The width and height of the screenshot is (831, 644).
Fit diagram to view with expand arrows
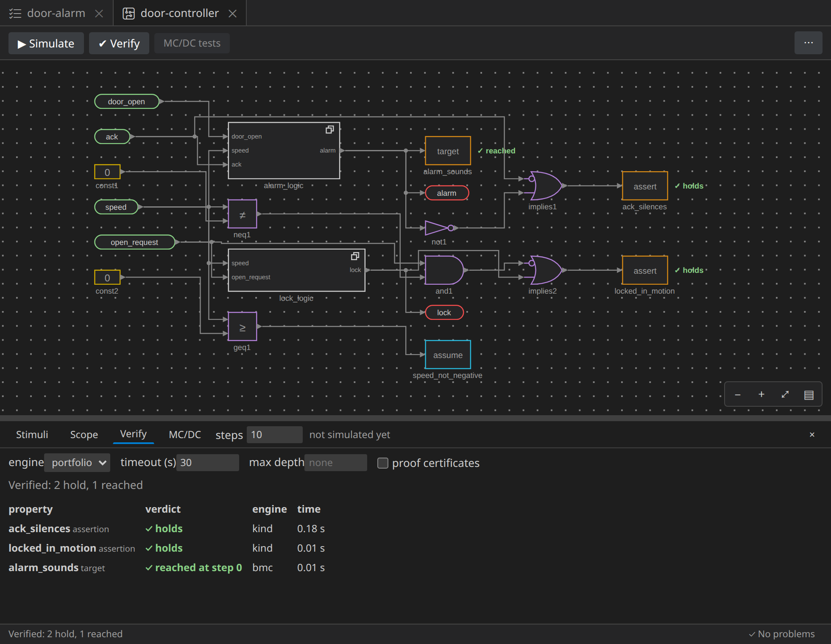pos(785,394)
